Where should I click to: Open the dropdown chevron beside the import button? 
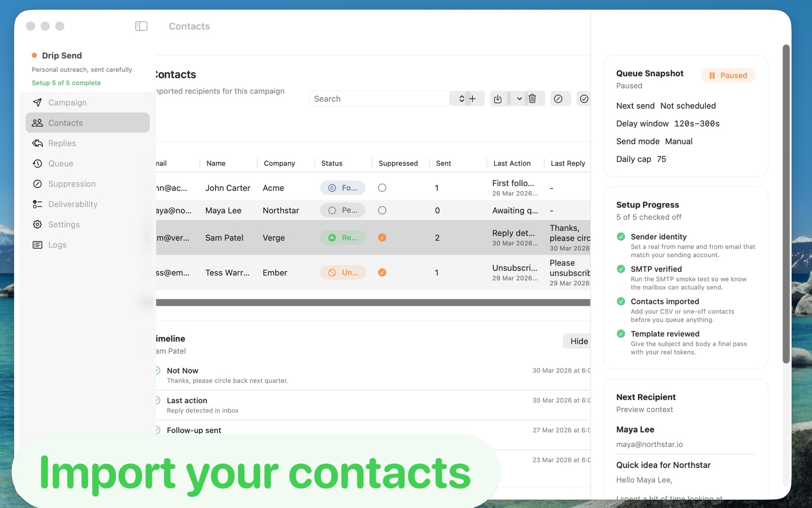518,98
